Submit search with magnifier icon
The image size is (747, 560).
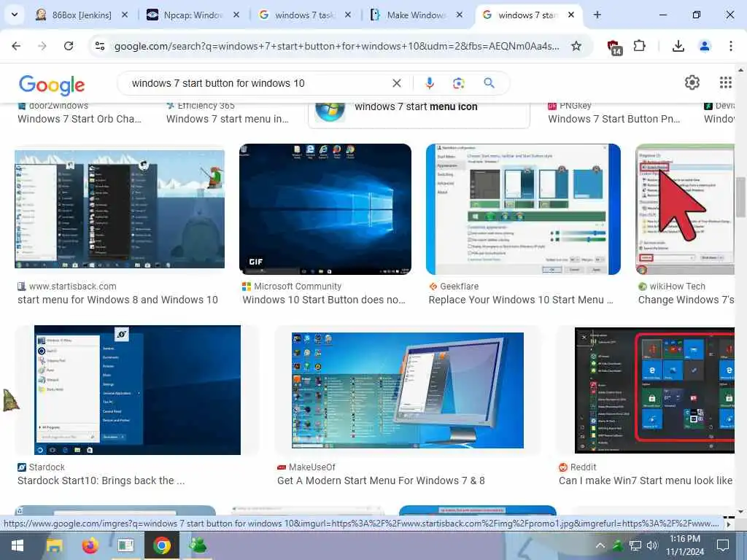tap(489, 83)
